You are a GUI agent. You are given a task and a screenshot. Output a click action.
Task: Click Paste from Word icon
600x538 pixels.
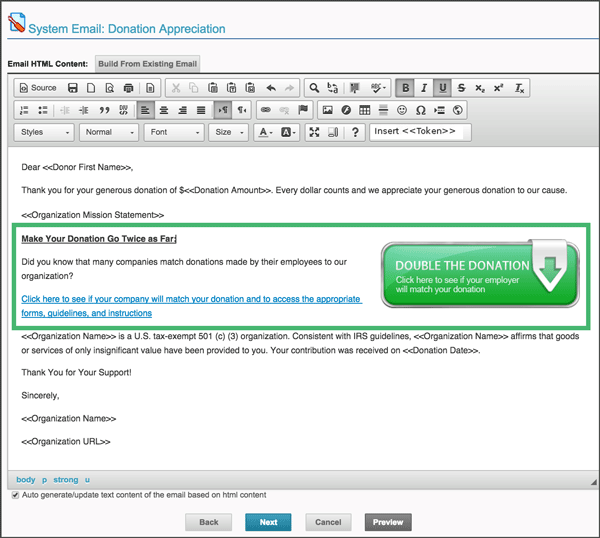(x=250, y=88)
